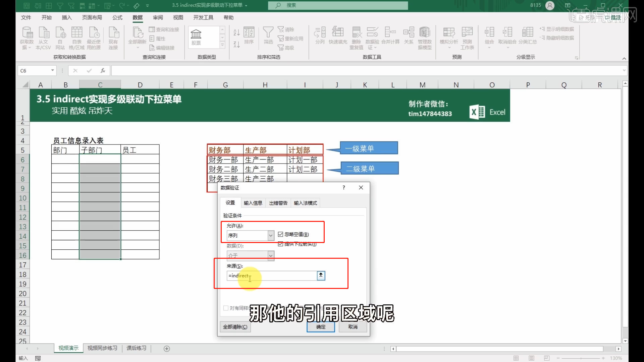The width and height of the screenshot is (644, 362).
Task: Sort descending with the Z-A icon
Action: tap(236, 44)
